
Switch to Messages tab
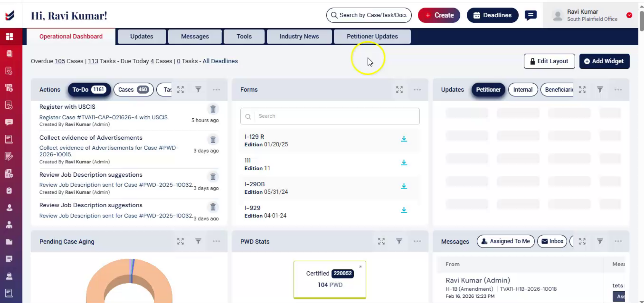[x=195, y=36]
